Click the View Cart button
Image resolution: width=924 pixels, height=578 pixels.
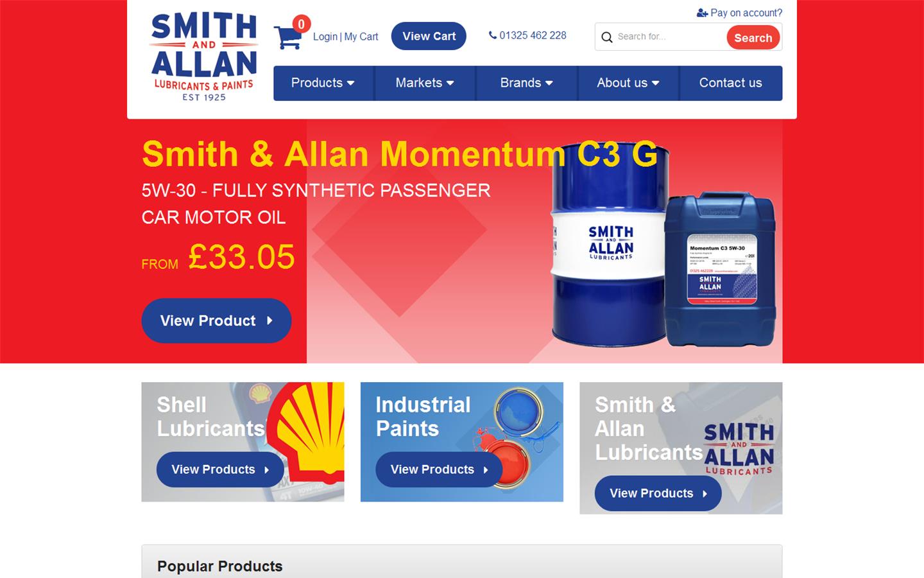(429, 36)
